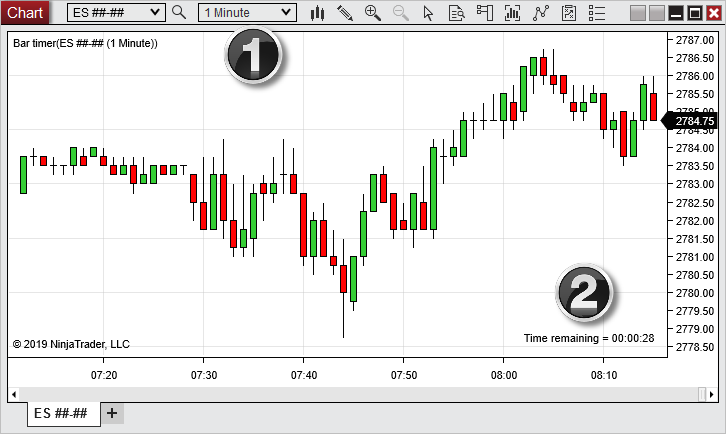Open the ES ##-## instrument selector dropdown
The width and height of the screenshot is (726, 434).
116,12
